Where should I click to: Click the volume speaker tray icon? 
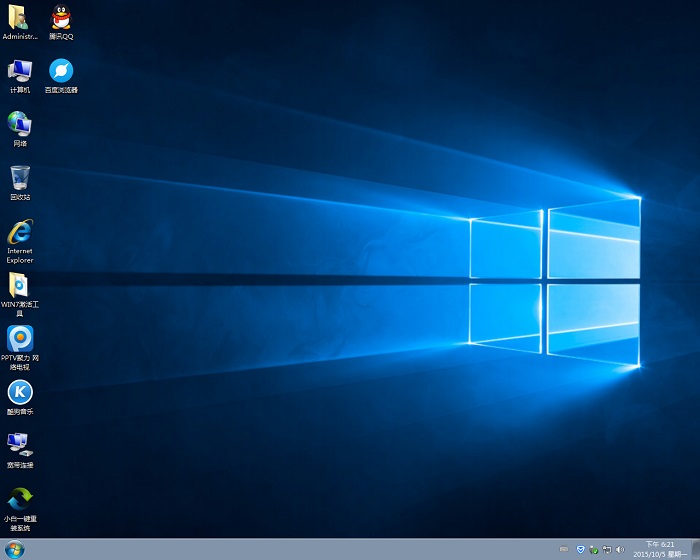(x=620, y=549)
